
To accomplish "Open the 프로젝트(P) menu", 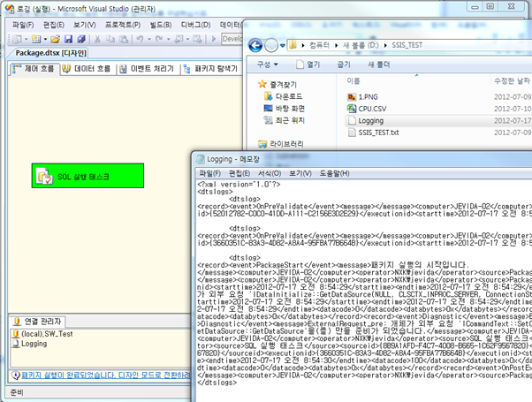I will tap(123, 25).
